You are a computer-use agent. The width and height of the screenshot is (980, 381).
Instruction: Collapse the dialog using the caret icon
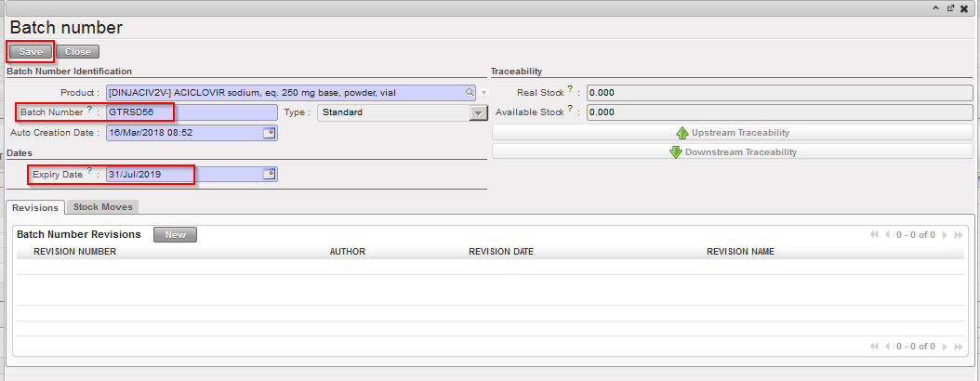[937, 7]
